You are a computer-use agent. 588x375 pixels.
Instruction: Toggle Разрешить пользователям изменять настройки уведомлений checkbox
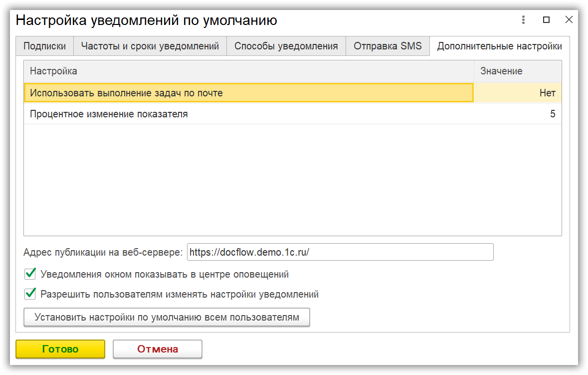pos(30,294)
